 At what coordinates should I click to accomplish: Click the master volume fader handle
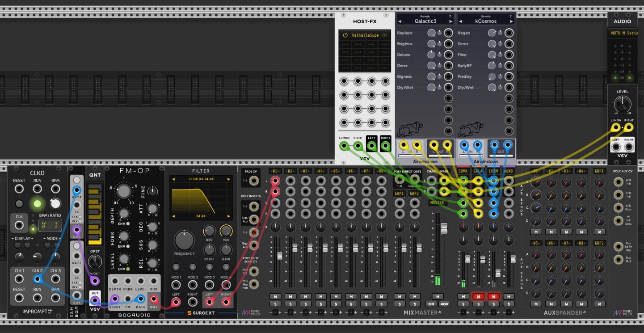pos(444,230)
